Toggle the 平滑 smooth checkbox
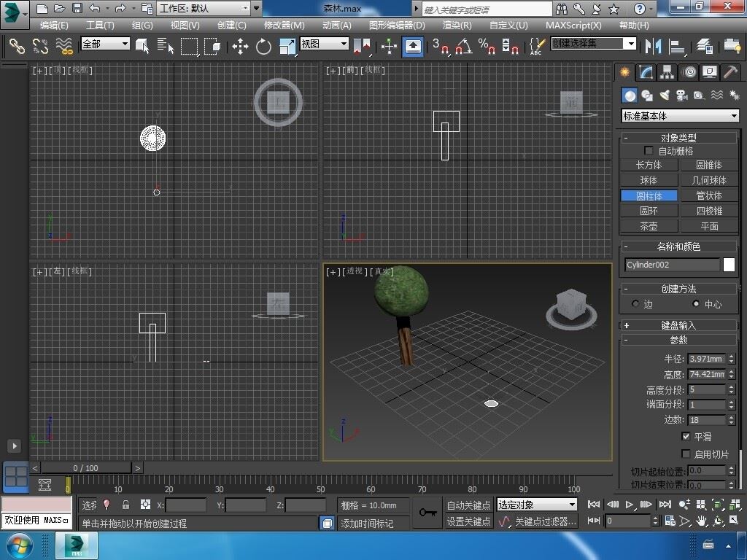 coord(686,436)
